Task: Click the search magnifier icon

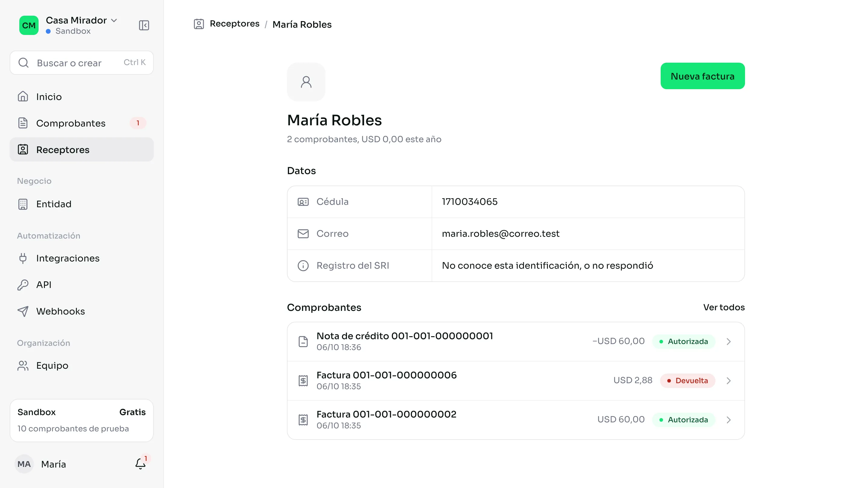Action: pyautogui.click(x=24, y=63)
